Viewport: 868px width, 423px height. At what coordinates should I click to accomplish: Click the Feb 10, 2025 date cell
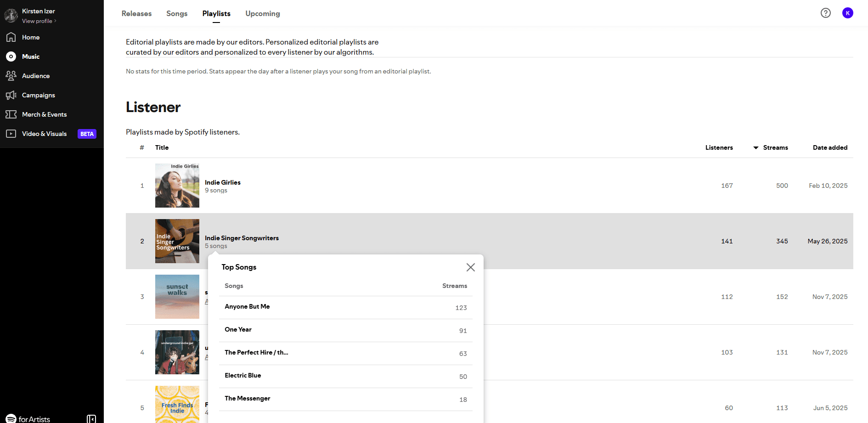(828, 186)
